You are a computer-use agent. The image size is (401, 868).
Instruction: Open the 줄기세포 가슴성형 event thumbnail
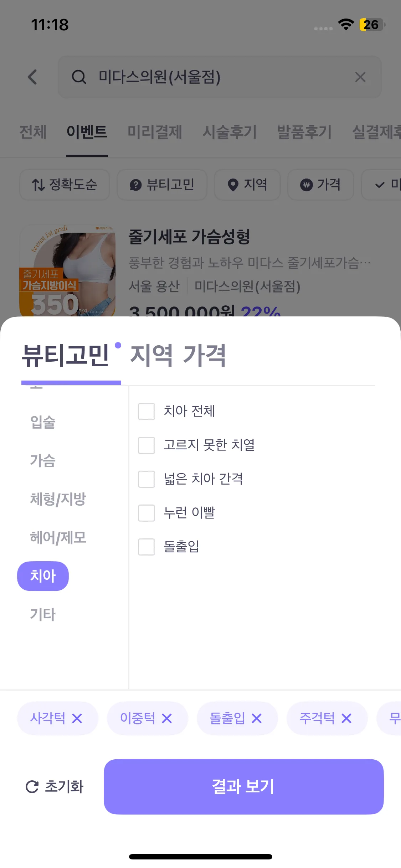68,271
